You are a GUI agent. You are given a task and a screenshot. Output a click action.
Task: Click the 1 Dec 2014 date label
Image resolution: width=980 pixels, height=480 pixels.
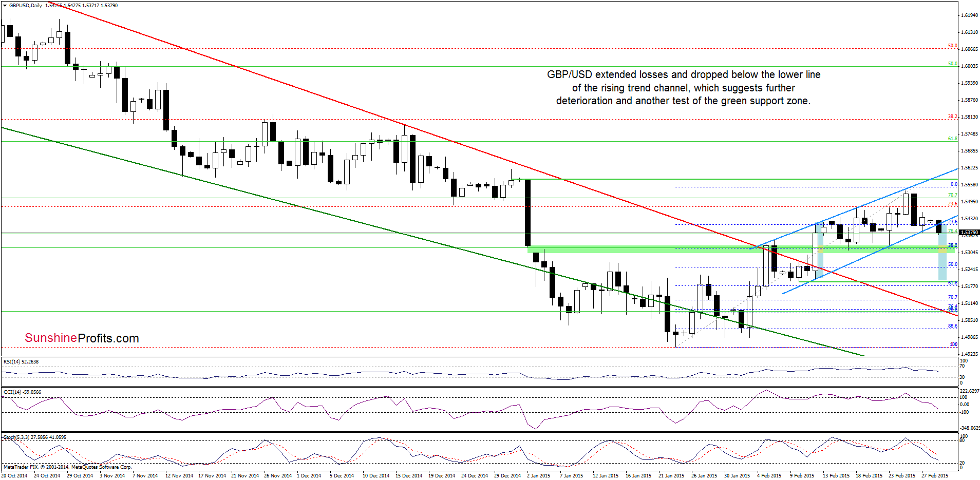tap(309, 476)
